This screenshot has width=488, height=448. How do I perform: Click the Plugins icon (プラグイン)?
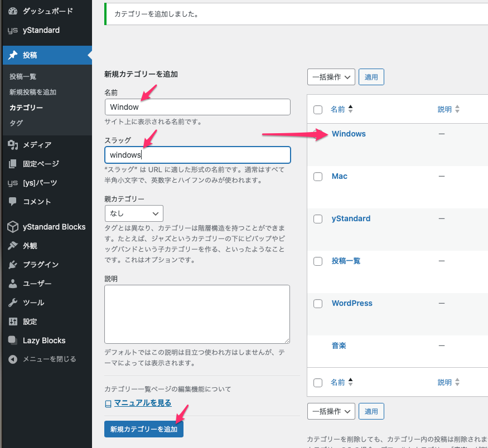[x=13, y=265]
